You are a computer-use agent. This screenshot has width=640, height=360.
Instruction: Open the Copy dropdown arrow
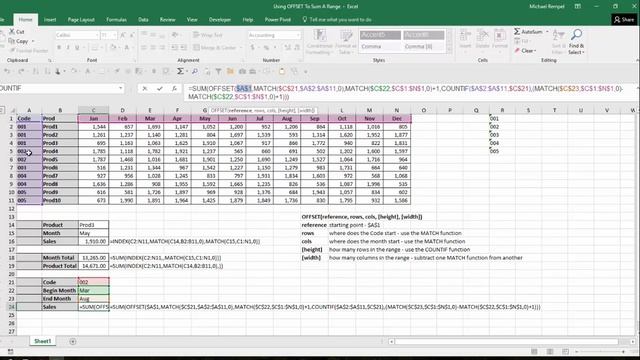click(33, 41)
